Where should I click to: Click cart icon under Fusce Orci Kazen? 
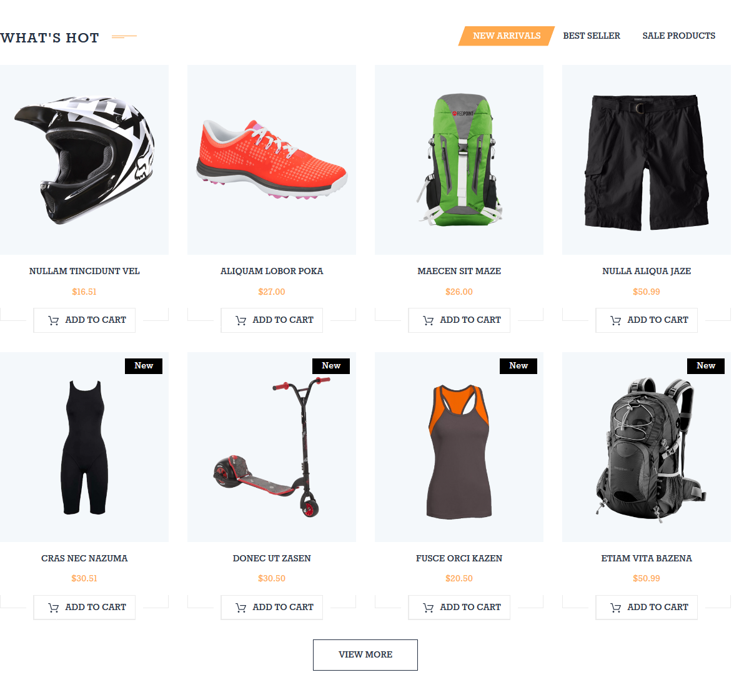coord(428,608)
